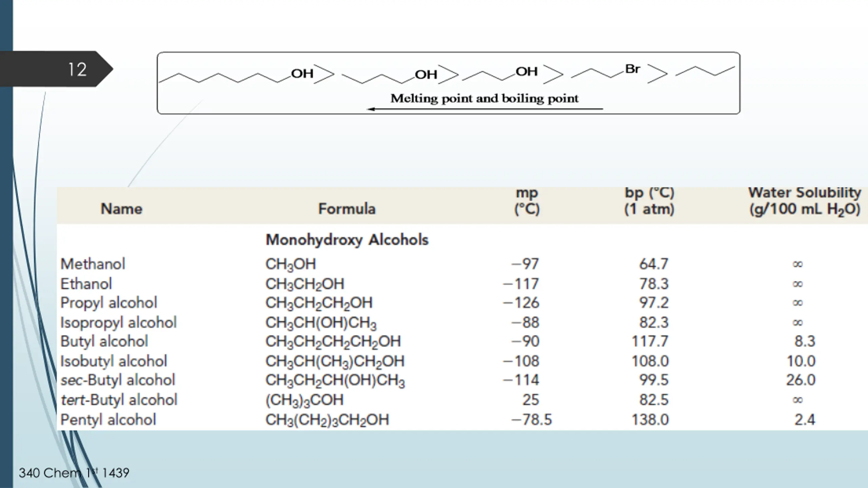Click the Melting point and boiling point caption

coord(485,99)
